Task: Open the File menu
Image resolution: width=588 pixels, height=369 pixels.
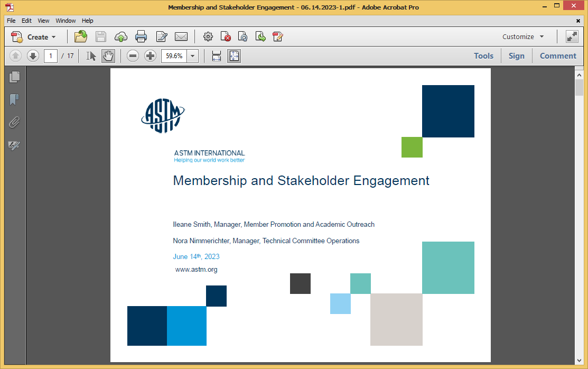Action: click(x=11, y=21)
